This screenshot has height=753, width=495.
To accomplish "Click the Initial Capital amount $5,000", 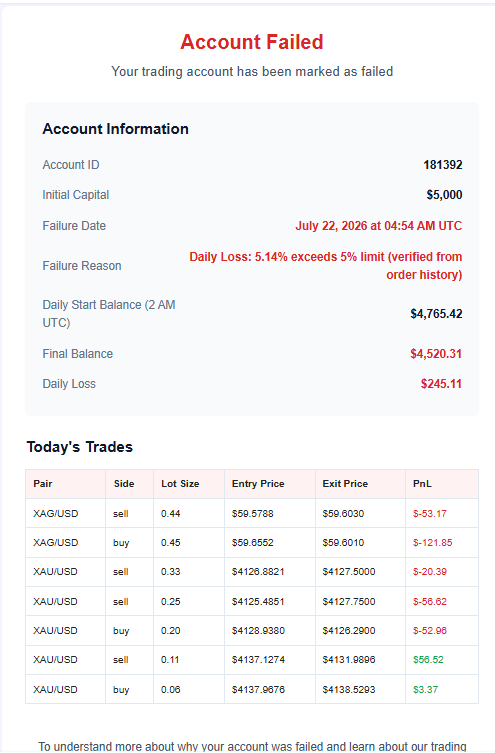I will click(444, 195).
